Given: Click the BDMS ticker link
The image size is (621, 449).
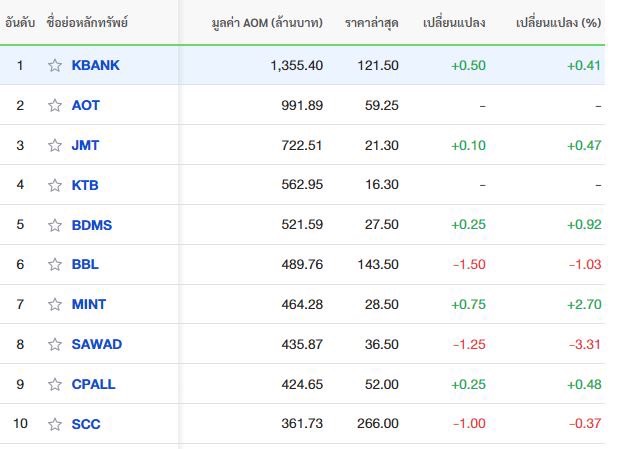Looking at the screenshot, I should (92, 225).
